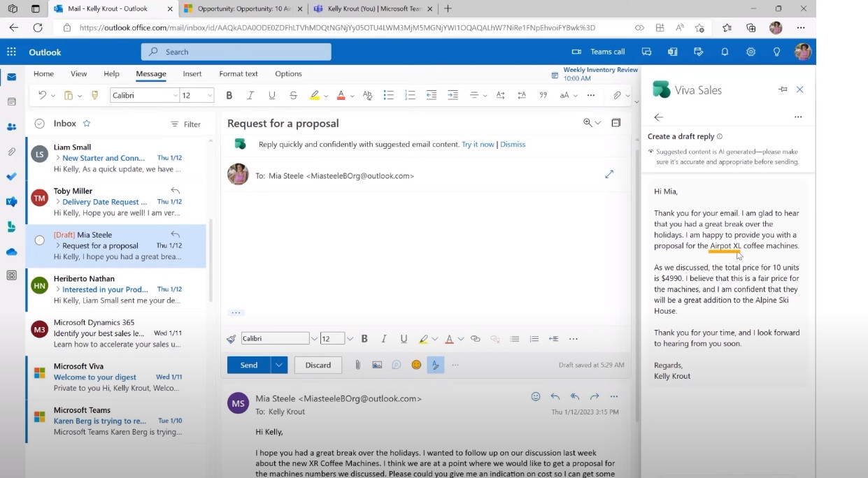Image resolution: width=868 pixels, height=478 pixels.
Task: Open the notifications bell
Action: [x=725, y=52]
